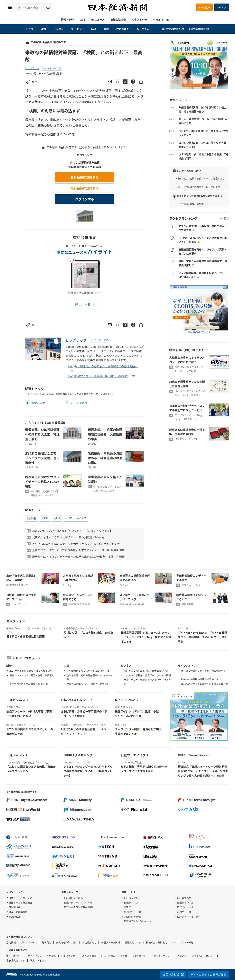
Task: Share on X icon under the headline
Action: [x=125, y=81]
